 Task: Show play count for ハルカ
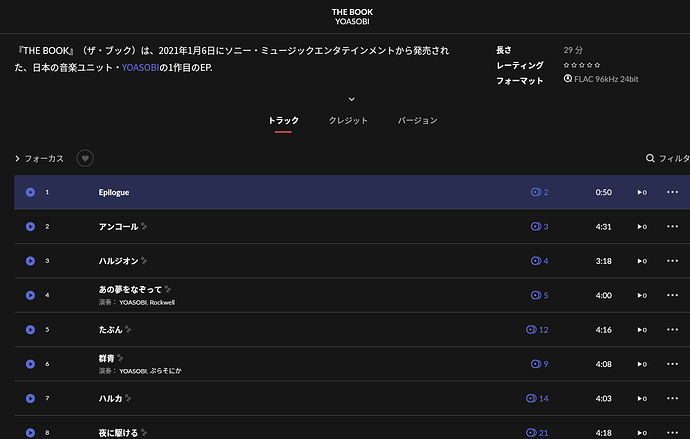click(642, 398)
